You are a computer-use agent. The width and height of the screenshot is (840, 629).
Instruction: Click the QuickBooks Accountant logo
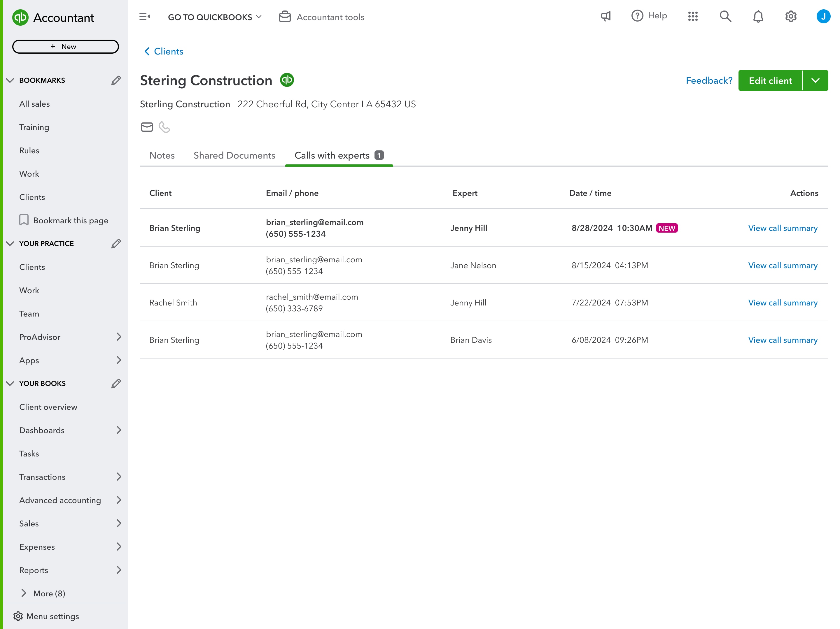tap(53, 17)
